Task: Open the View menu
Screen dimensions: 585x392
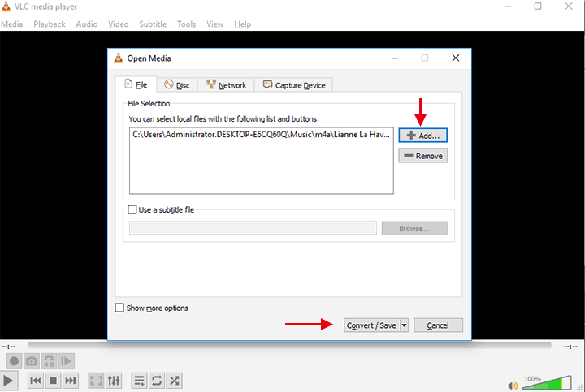Action: pyautogui.click(x=214, y=24)
